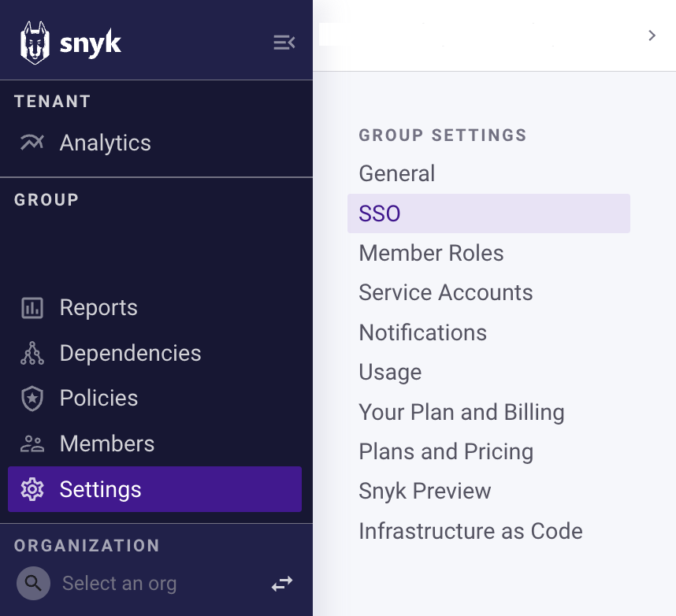Open Infrastructure as Code settings
The height and width of the screenshot is (616, 676).
pyautogui.click(x=470, y=531)
